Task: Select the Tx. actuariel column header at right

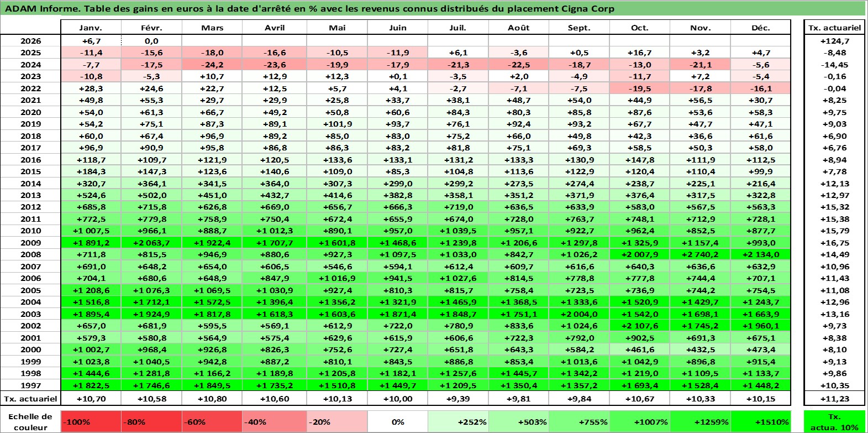Action: (x=834, y=28)
